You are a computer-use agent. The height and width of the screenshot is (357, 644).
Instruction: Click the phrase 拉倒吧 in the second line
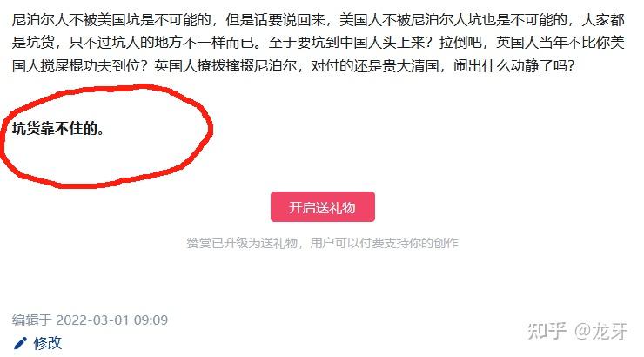(x=460, y=43)
